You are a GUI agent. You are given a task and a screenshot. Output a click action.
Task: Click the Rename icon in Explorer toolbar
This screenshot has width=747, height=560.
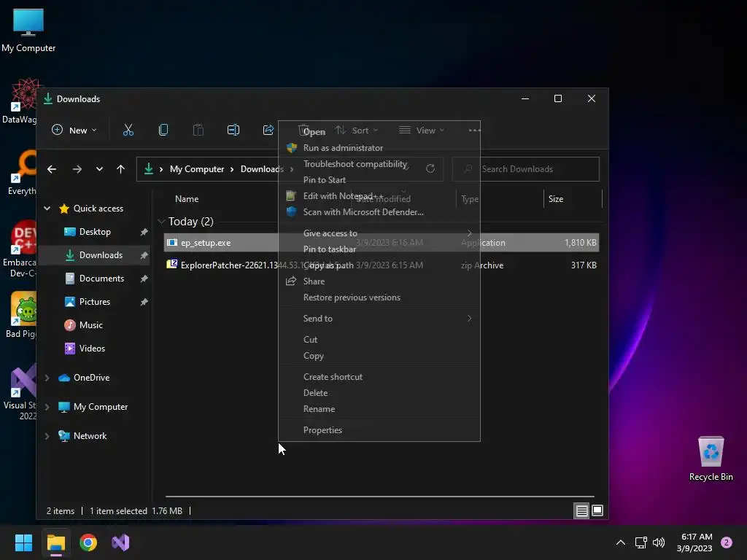[x=233, y=130]
